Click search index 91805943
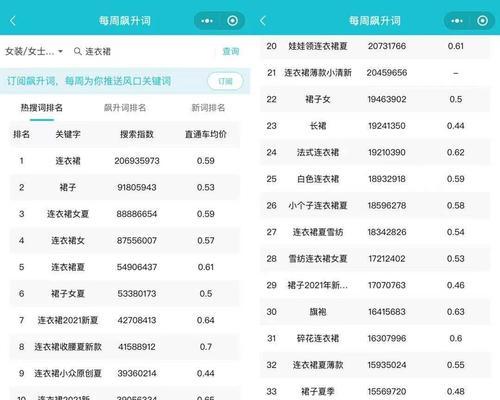Screen dimensions: 500x400 coord(137,187)
